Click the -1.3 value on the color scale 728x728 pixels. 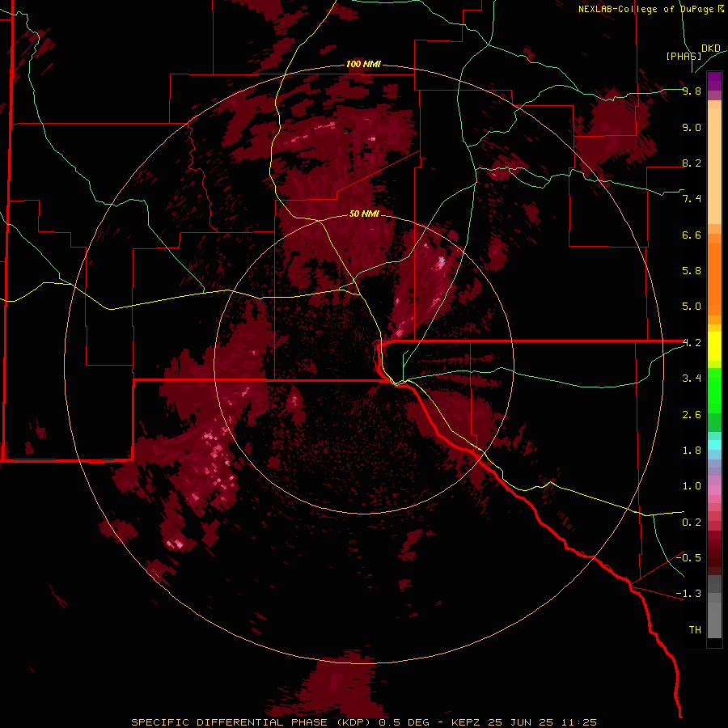click(688, 594)
